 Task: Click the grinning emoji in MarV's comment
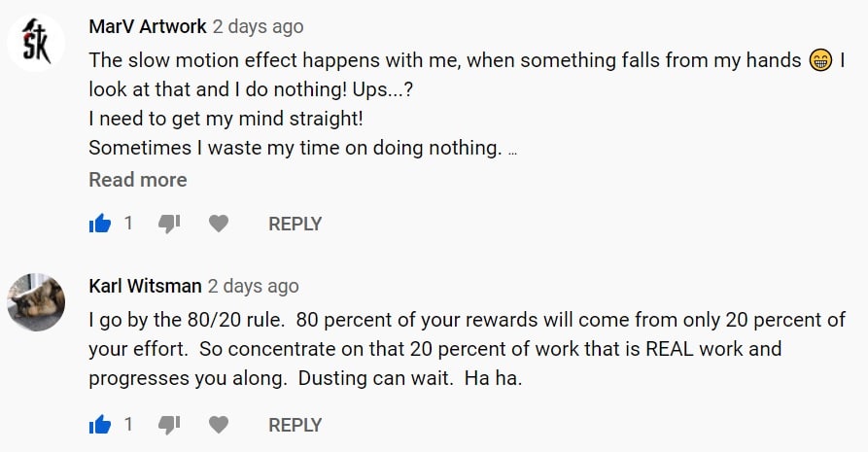coord(820,60)
